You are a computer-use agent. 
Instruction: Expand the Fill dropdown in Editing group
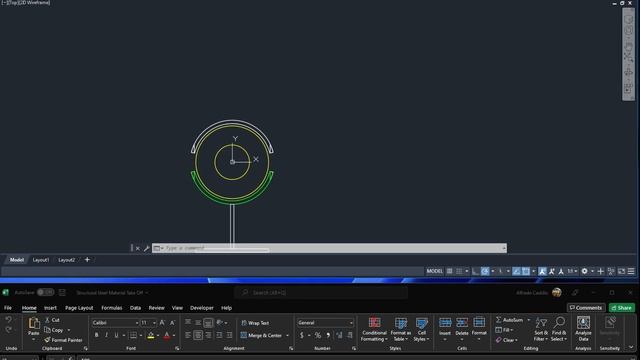tap(511, 330)
